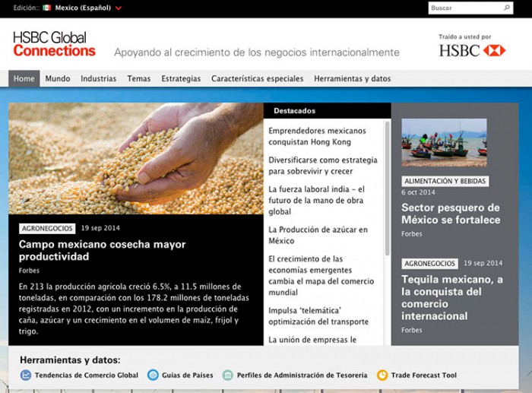Click the Trade Forecast Tool icon
Image resolution: width=532 pixels, height=393 pixels.
pyautogui.click(x=382, y=375)
